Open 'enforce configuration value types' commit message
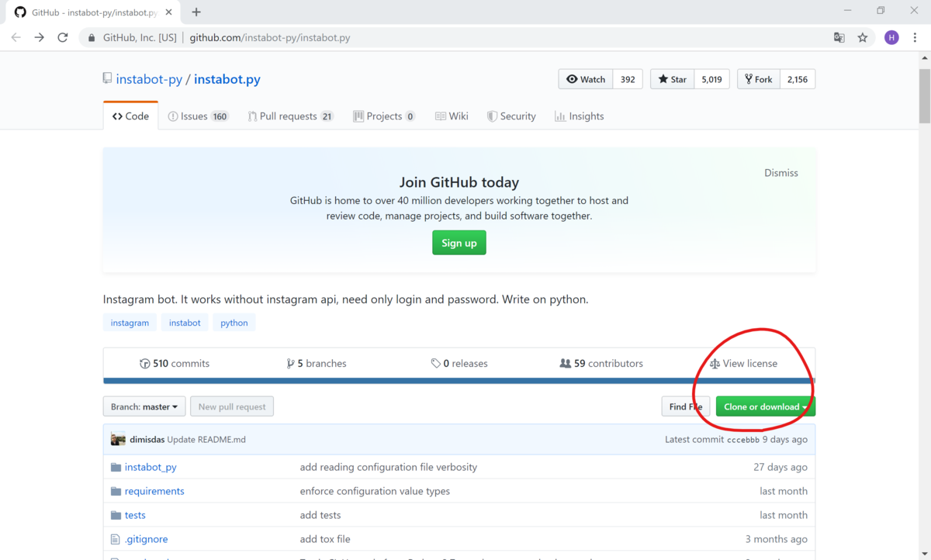Screen dimensions: 931x560 coord(375,491)
